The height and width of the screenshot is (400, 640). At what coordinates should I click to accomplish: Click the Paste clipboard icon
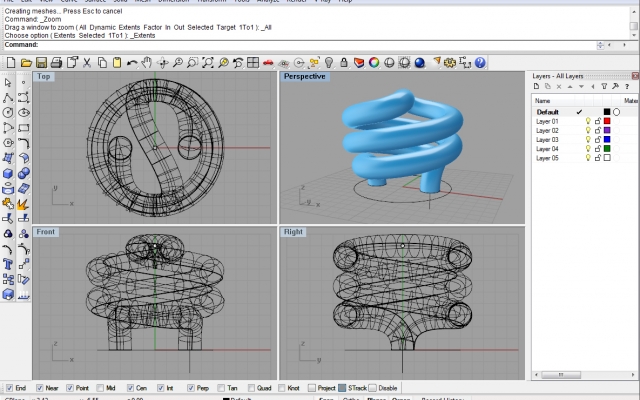click(x=117, y=63)
